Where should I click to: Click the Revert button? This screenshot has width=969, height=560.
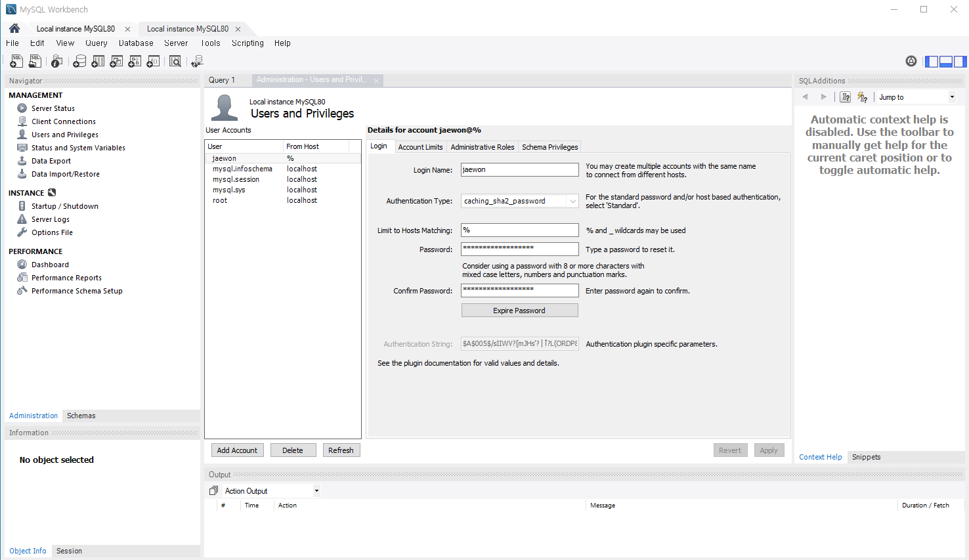coord(730,450)
